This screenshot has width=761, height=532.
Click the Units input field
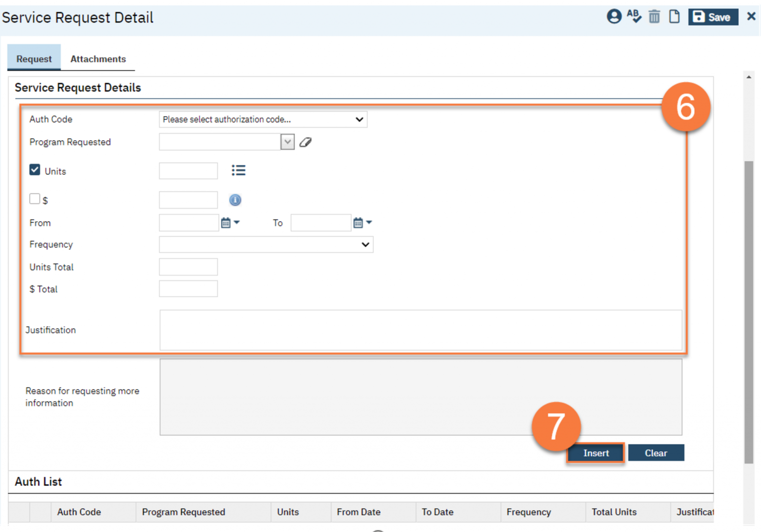pyautogui.click(x=188, y=171)
